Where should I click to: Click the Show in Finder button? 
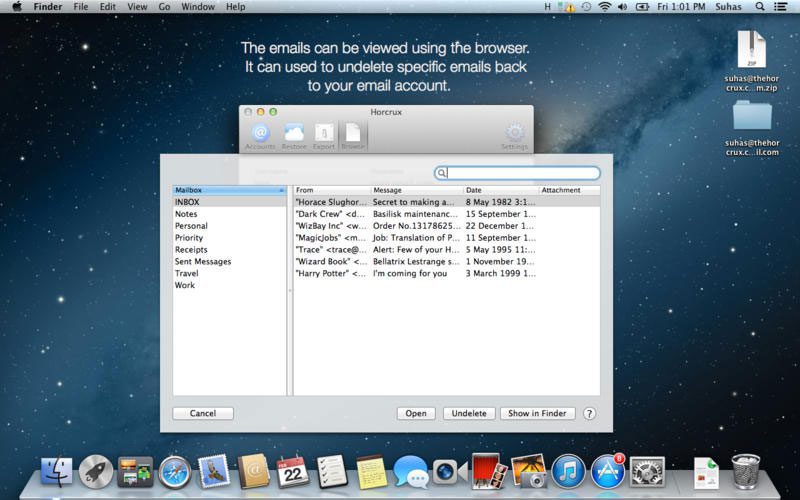coord(537,413)
